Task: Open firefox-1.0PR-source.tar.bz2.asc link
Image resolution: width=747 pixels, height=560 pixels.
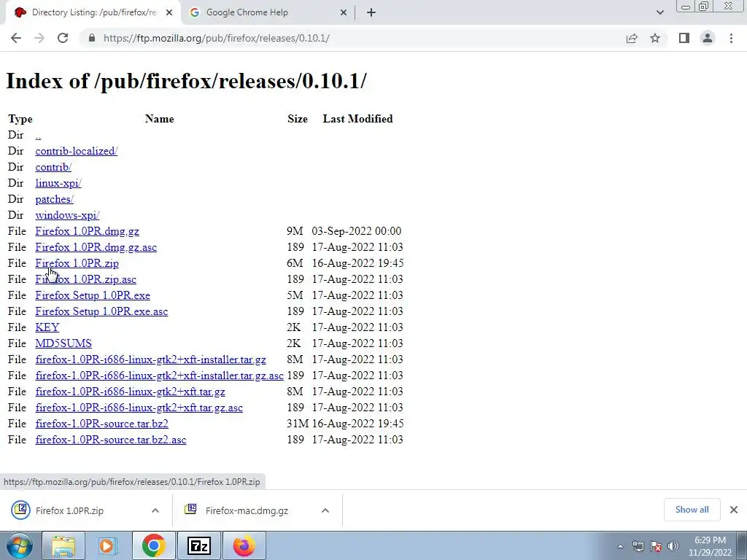Action: (111, 440)
